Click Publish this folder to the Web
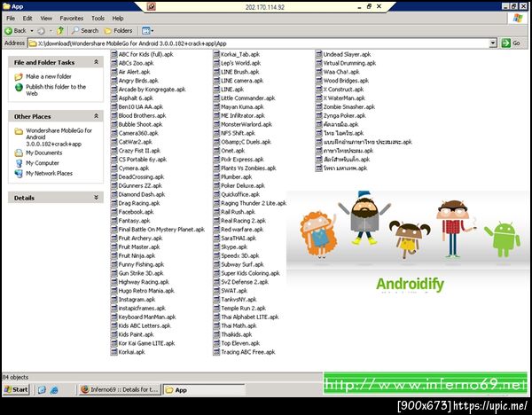This screenshot has width=532, height=415. pos(56,90)
